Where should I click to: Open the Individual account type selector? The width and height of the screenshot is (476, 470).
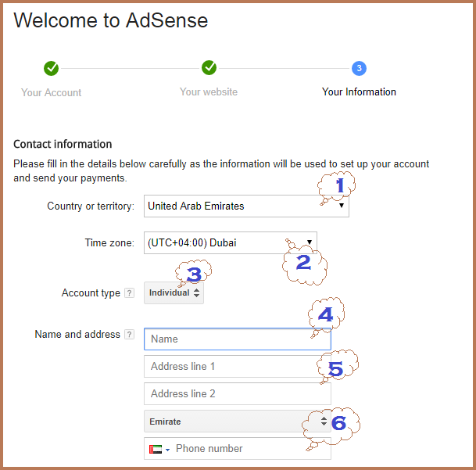174,293
